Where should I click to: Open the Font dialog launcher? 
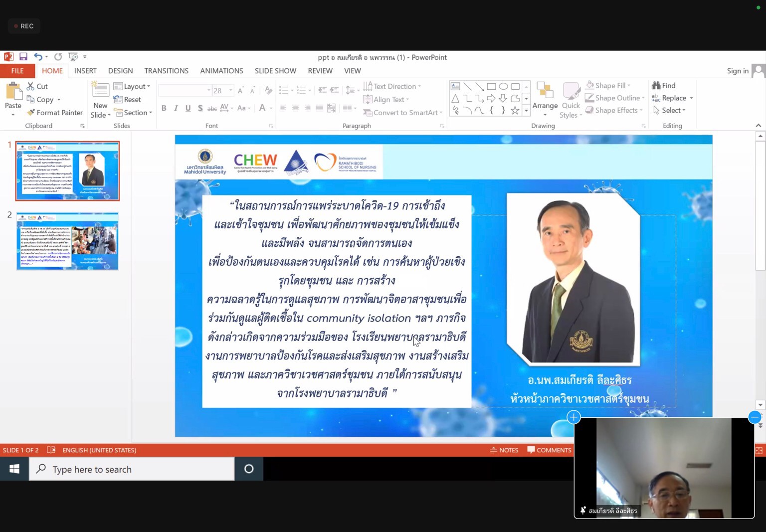click(x=271, y=126)
